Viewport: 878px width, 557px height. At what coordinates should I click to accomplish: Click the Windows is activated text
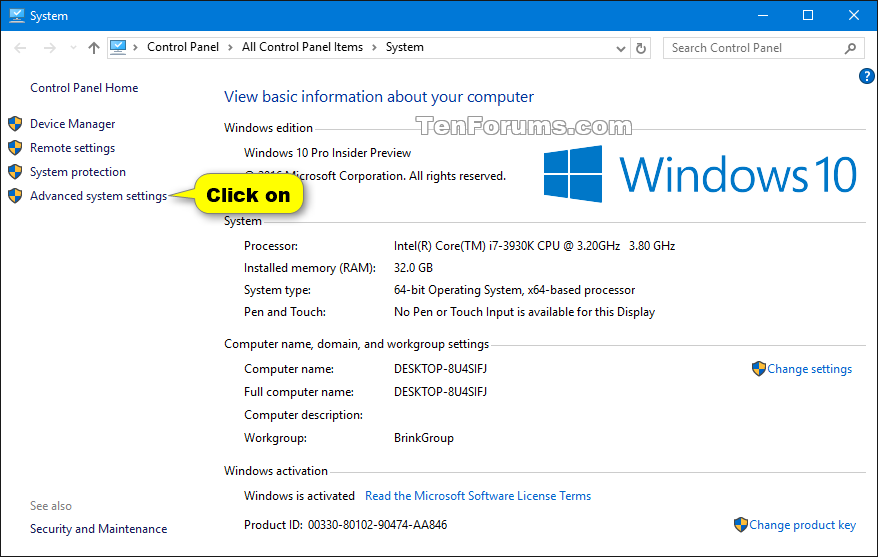pyautogui.click(x=300, y=496)
